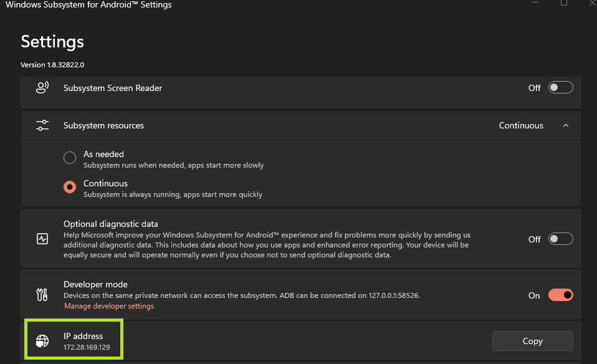Minimize the Settings window
Viewport: 597px width, 364px height.
[x=535, y=3]
